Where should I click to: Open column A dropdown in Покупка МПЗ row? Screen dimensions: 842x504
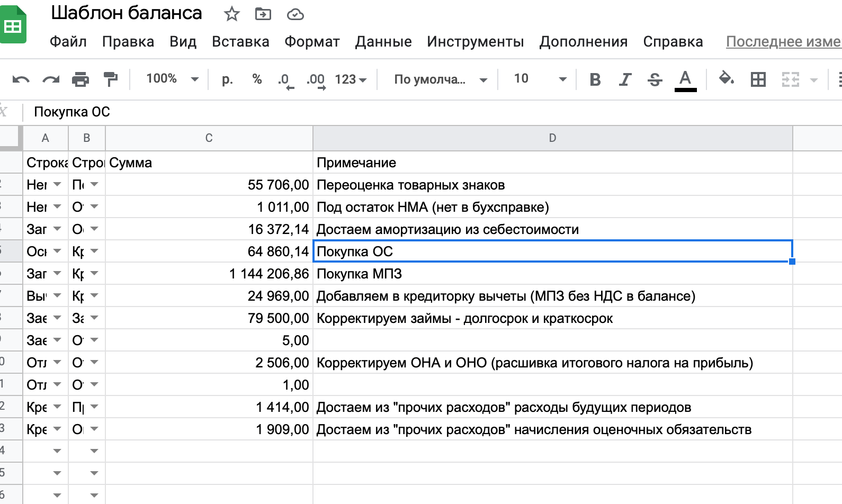coord(57,274)
